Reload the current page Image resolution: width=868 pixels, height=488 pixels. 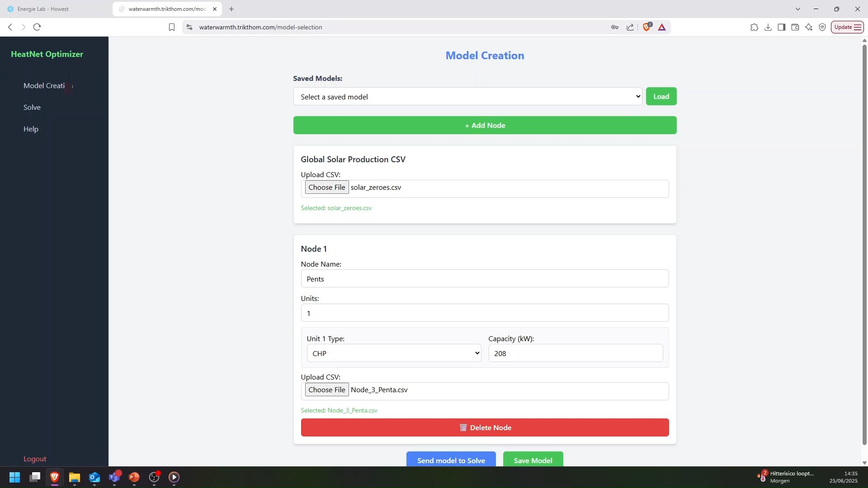pyautogui.click(x=37, y=27)
